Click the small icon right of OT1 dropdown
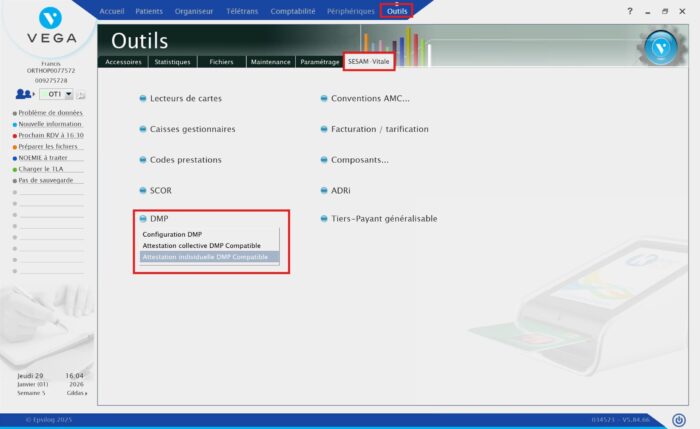The height and width of the screenshot is (429, 700). (81, 95)
